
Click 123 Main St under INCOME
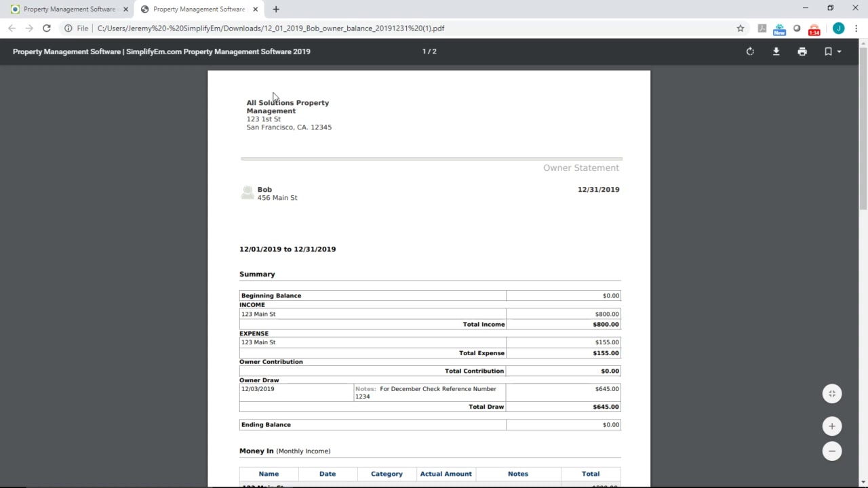(x=258, y=314)
